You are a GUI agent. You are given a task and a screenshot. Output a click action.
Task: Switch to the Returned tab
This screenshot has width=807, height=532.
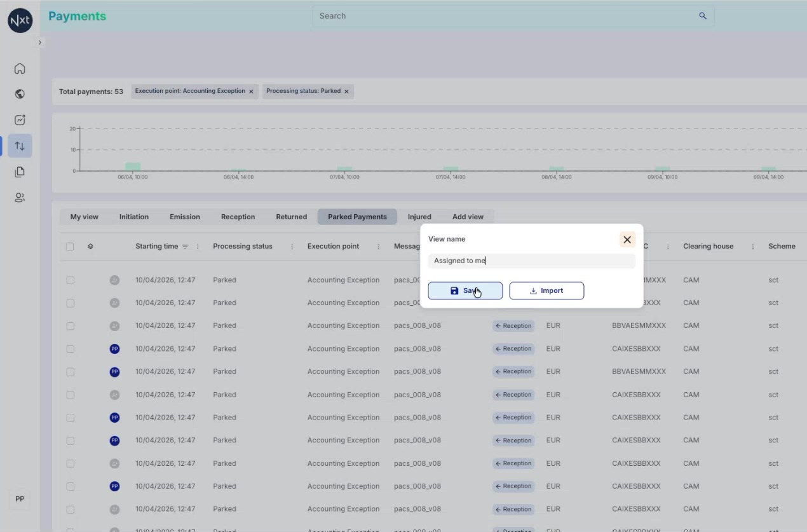tap(292, 217)
